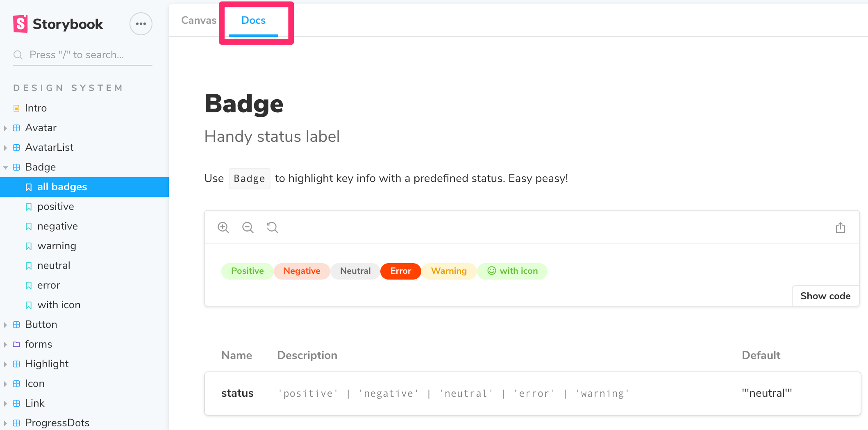The width and height of the screenshot is (868, 430).
Task: Click the document icon beside Intro
Action: click(x=16, y=108)
